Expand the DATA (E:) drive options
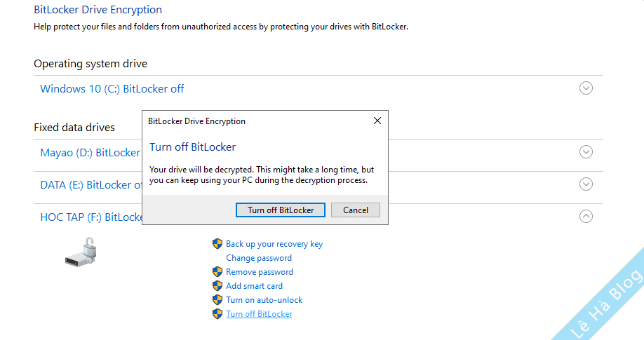This screenshot has width=644, height=340. pyautogui.click(x=586, y=184)
